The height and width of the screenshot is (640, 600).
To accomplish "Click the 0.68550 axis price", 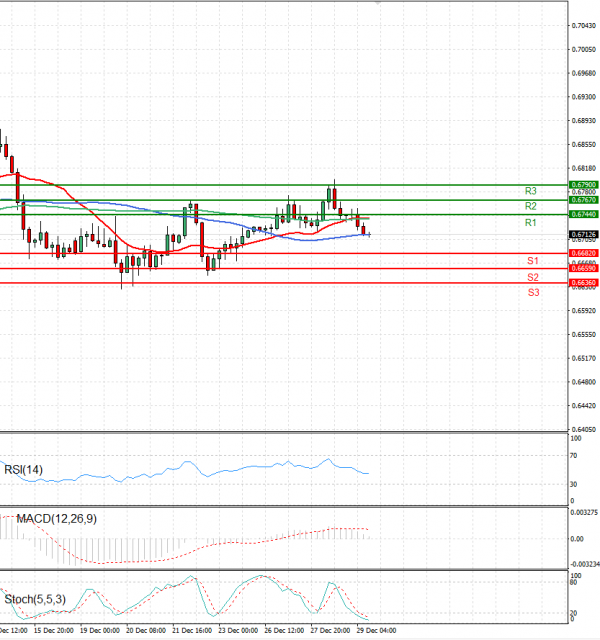I will [x=584, y=144].
